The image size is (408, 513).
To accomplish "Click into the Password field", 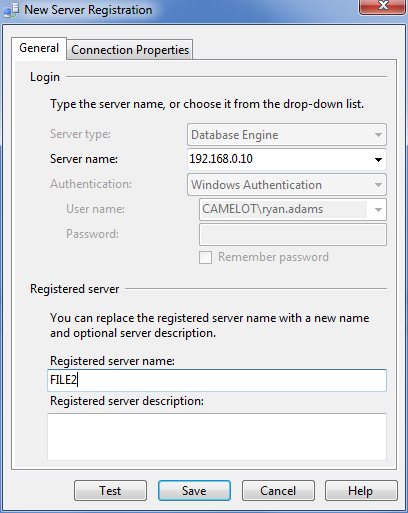I will tap(293, 234).
